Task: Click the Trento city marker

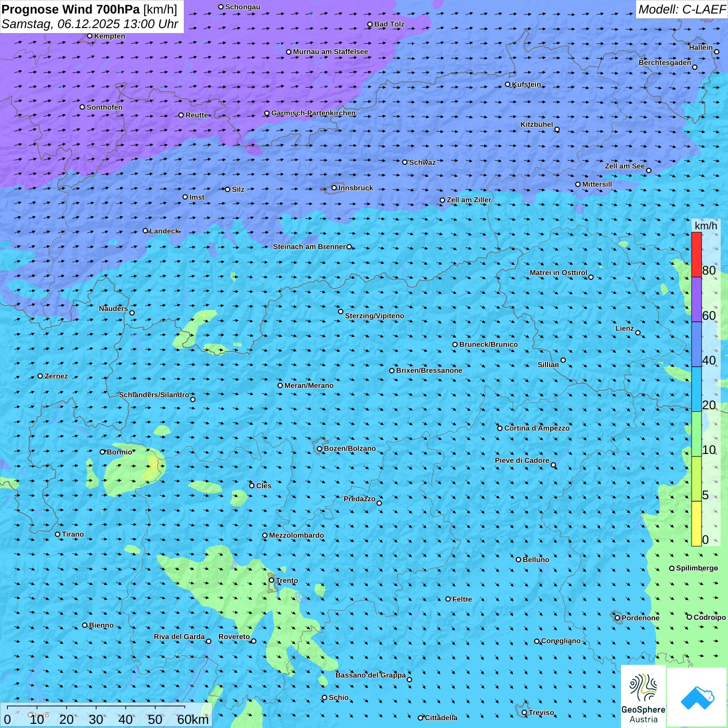Action: [x=271, y=580]
